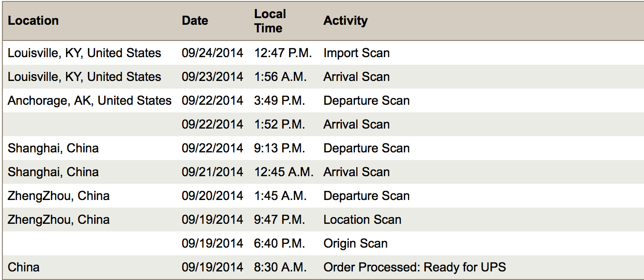
Task: Click the ZhengZhou, China Departure Scan location
Action: click(59, 196)
